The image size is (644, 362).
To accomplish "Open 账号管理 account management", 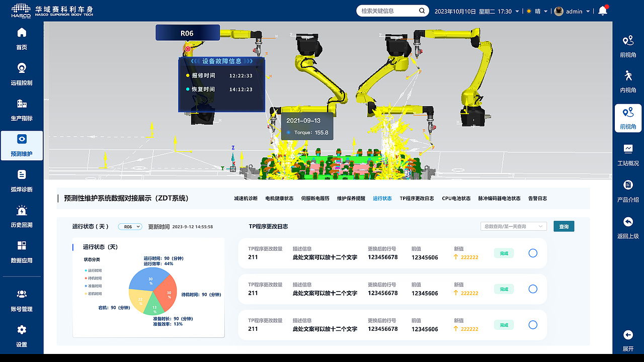I will 22,301.
